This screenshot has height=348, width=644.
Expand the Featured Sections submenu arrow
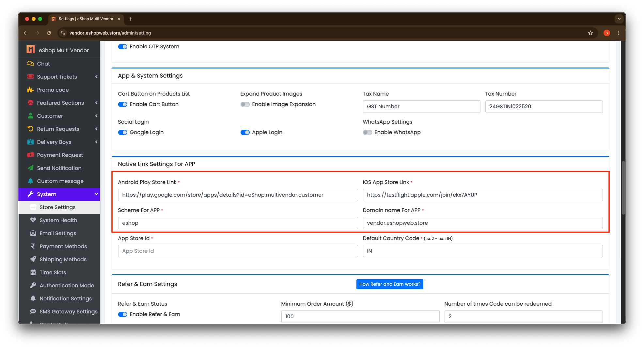96,103
